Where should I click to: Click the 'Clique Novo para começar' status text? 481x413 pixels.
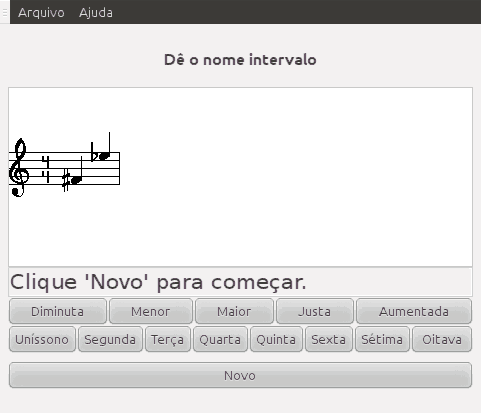[x=158, y=282]
